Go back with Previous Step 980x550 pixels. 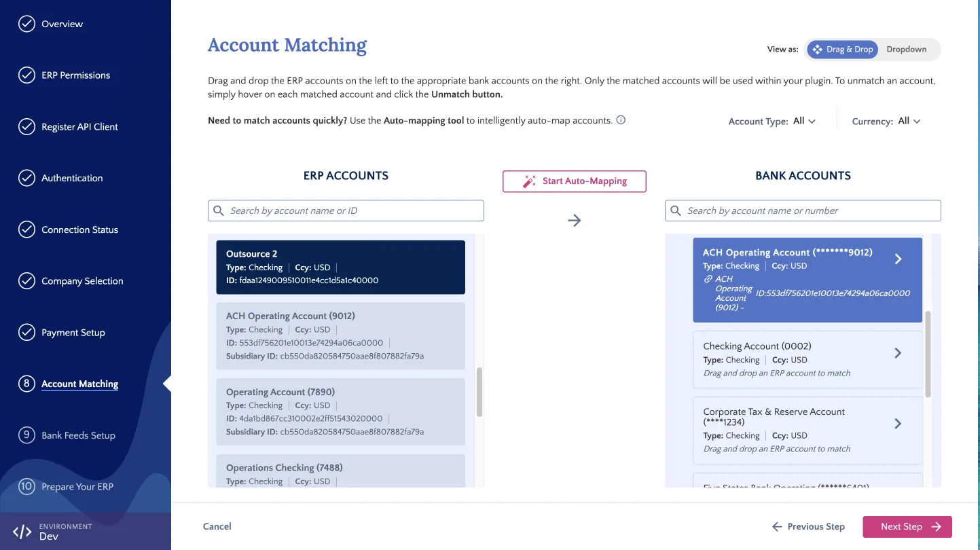[x=808, y=527]
